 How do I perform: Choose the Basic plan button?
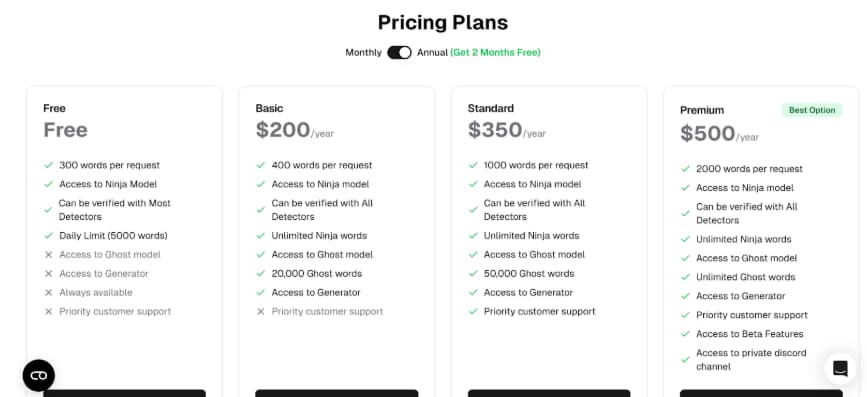337,393
